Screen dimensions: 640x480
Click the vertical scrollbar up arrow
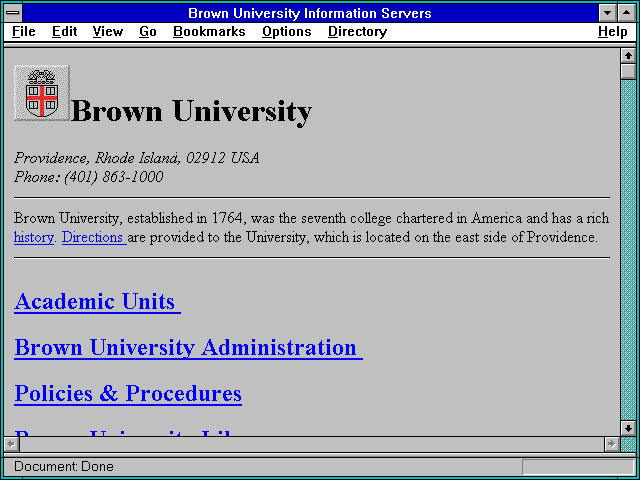[629, 56]
